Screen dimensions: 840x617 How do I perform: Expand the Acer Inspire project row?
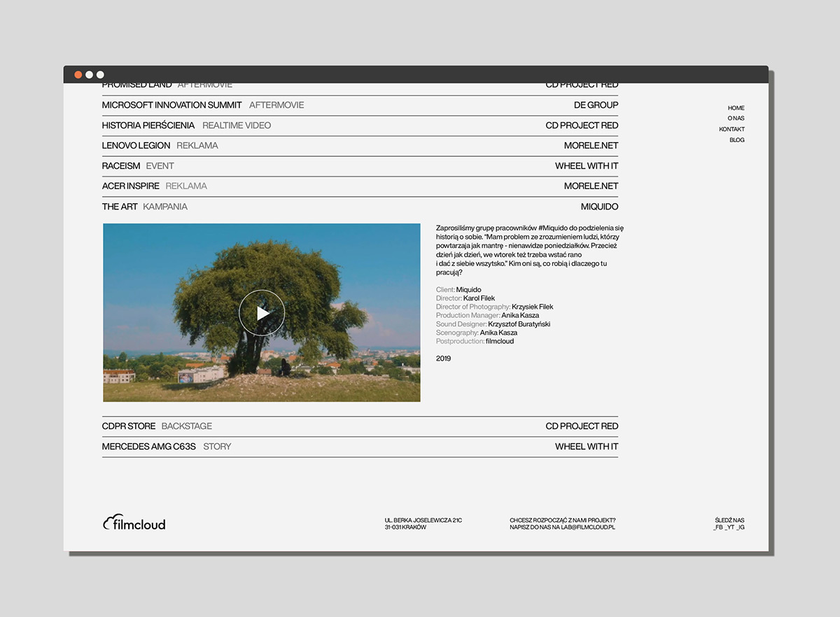tap(360, 186)
